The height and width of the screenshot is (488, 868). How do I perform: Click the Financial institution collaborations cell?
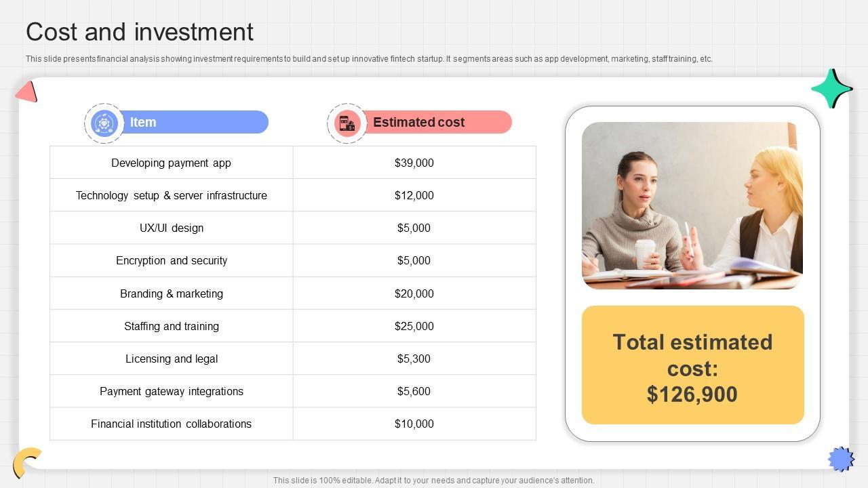click(172, 424)
